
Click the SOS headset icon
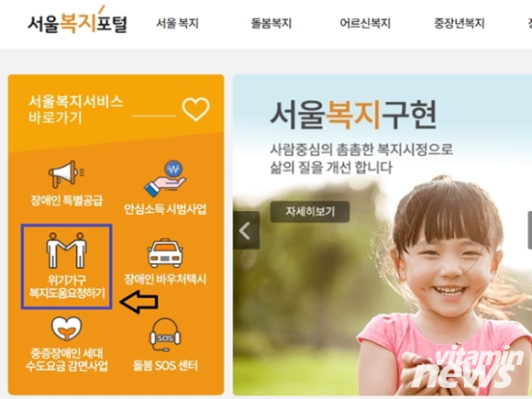point(165,335)
